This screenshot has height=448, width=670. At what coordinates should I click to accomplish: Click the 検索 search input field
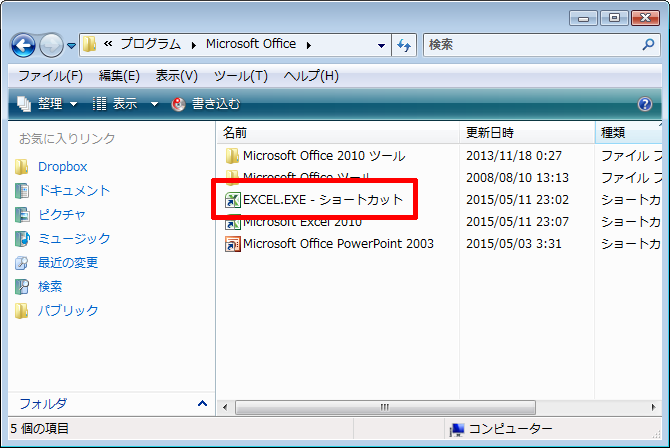[532, 44]
